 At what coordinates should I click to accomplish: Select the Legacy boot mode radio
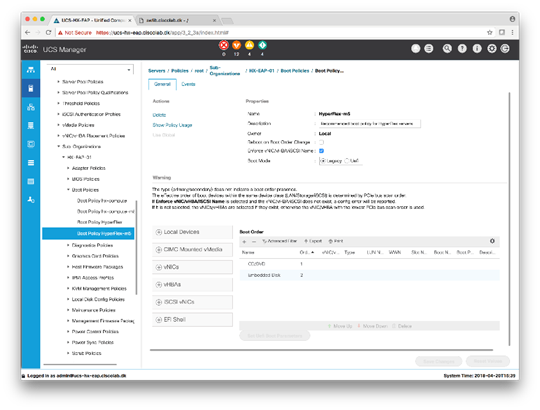click(x=323, y=161)
